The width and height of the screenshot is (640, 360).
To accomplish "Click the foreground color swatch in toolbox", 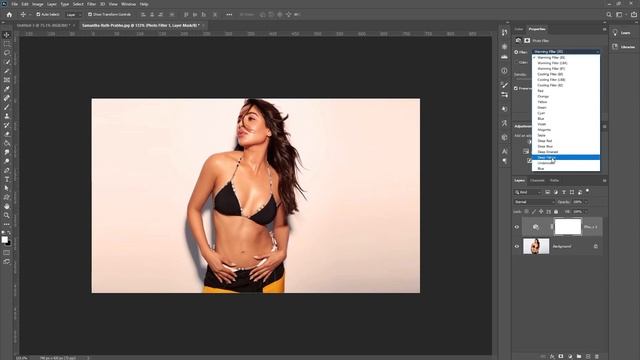I will (x=4, y=240).
